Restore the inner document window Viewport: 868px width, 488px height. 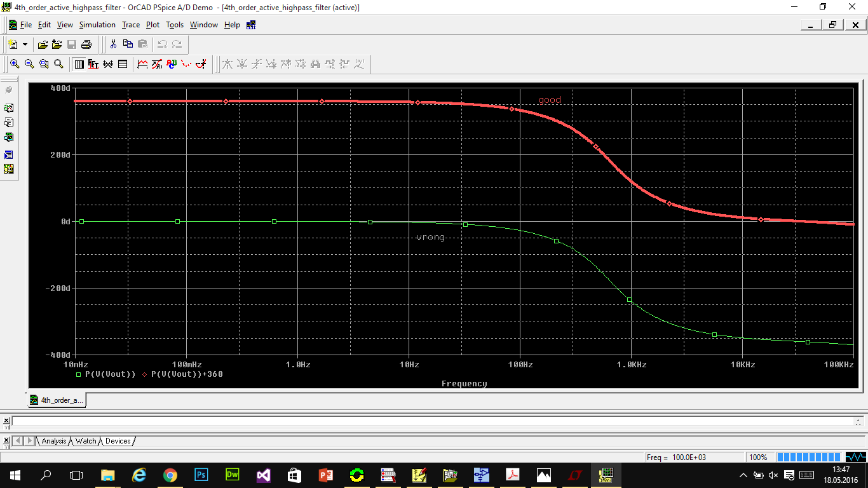pyautogui.click(x=832, y=25)
